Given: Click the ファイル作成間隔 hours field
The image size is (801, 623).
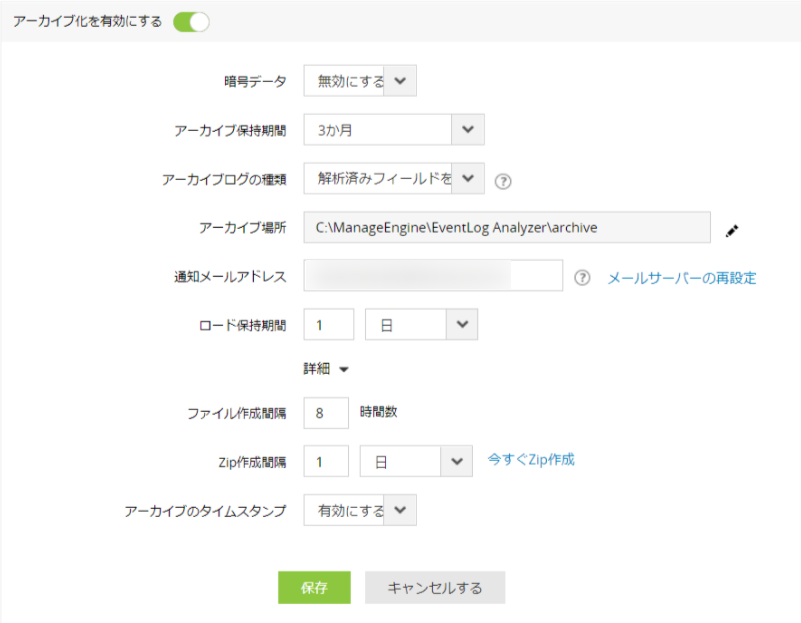Looking at the screenshot, I should (326, 412).
